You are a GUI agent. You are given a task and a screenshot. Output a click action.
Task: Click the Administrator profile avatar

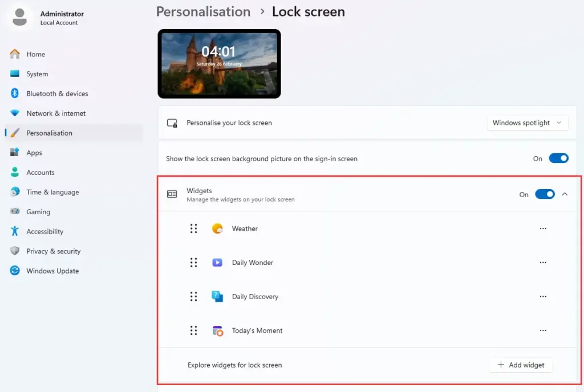point(20,17)
